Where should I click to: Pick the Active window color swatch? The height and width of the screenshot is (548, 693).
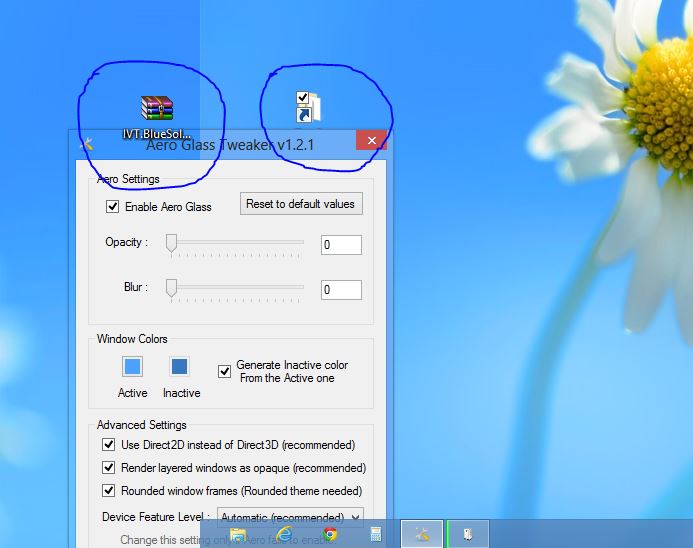click(132, 367)
